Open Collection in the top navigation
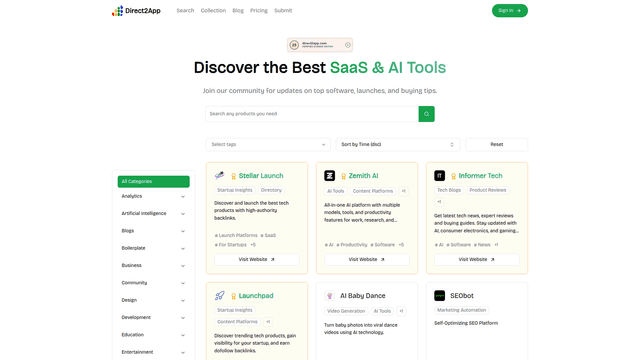Viewport: 640px width, 360px height. [213, 11]
